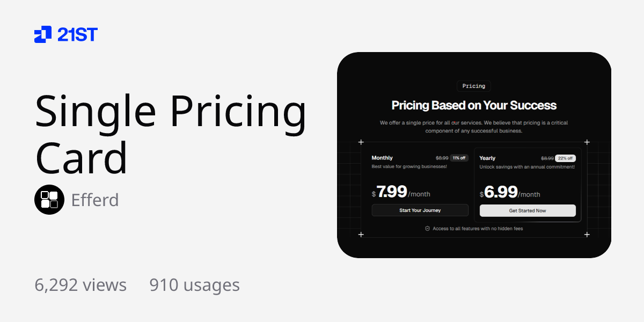Switch to the Yearly tab
Viewport: 644px width, 322px height.
(487, 158)
